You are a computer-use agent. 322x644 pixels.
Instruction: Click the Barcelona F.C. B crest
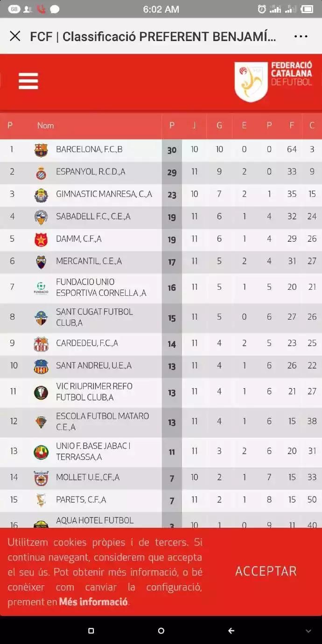click(41, 150)
